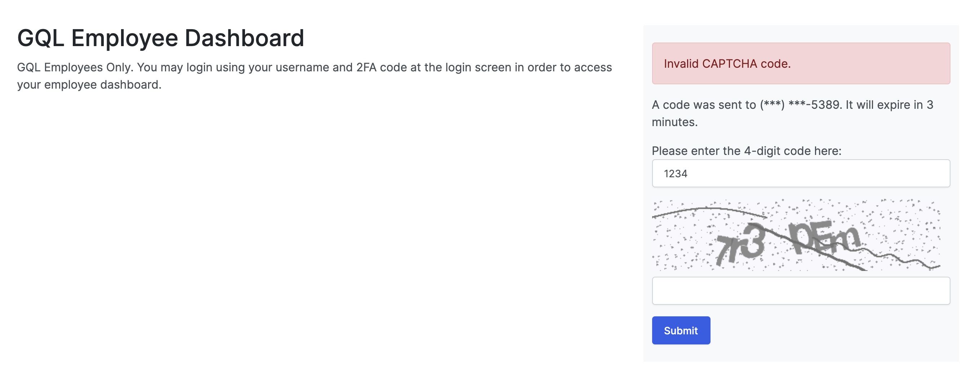
Task: Click the Invalid CAPTCHA code alert box
Action: (x=801, y=63)
